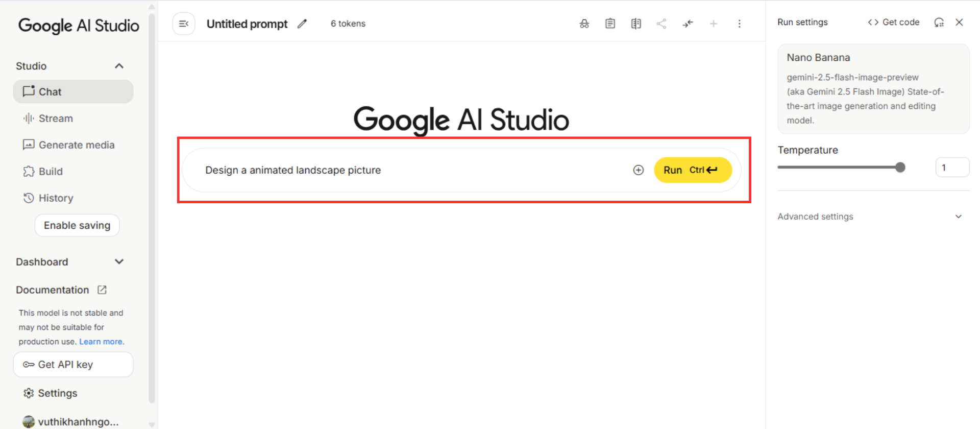The width and height of the screenshot is (980, 429).
Task: Open the system instructions clipboard icon
Action: coord(610,23)
